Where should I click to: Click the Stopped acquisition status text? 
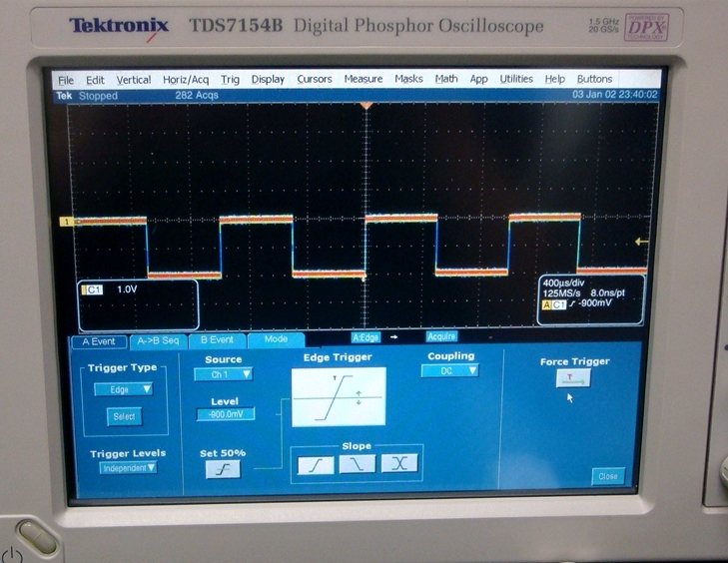coord(98,96)
